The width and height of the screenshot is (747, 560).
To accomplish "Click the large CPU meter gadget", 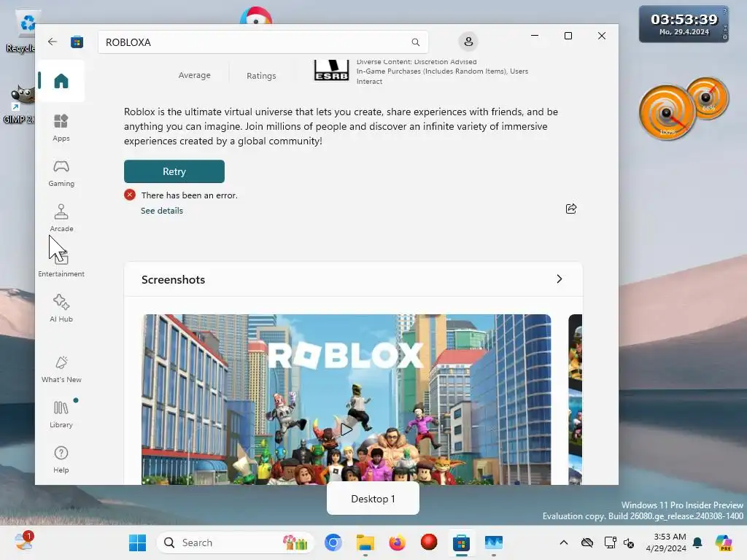I will coord(667,112).
